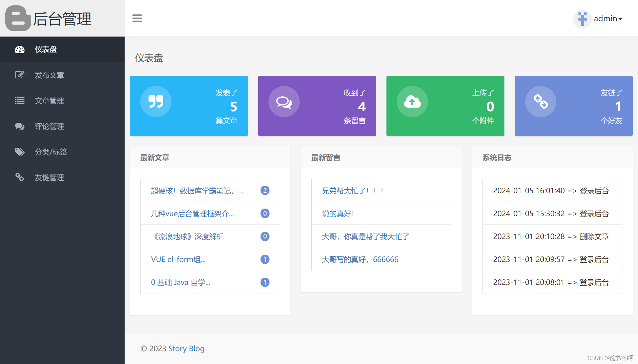Image resolution: width=638 pixels, height=364 pixels.
Task: Click the 系统日志 panel heading
Action: (x=497, y=158)
